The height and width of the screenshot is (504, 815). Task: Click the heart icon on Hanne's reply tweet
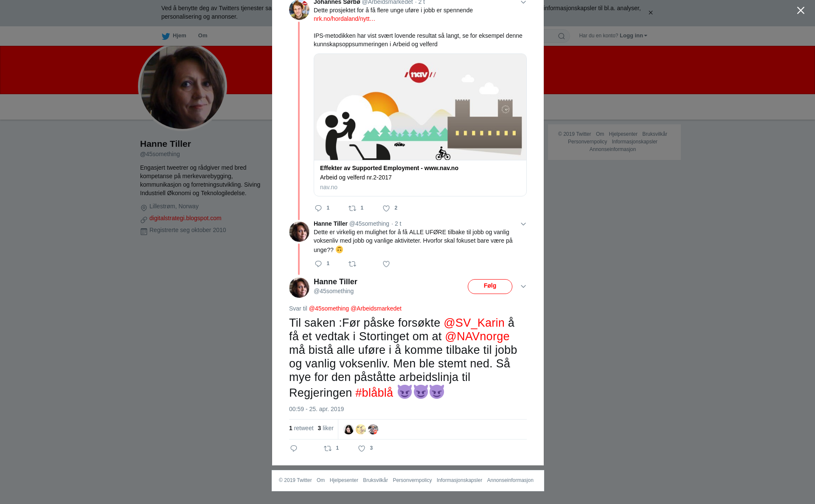tap(386, 264)
